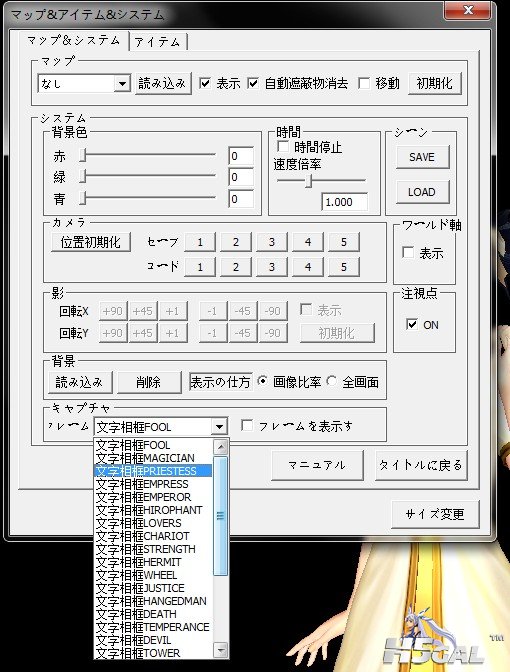
Task: Enable the 移動 checkbox
Action: pyautogui.click(x=364, y=83)
